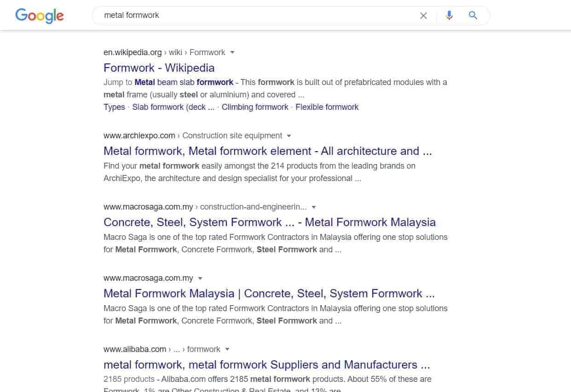Screen dimensions: 571x392
Task: Click the Google logo
Action: [x=40, y=16]
